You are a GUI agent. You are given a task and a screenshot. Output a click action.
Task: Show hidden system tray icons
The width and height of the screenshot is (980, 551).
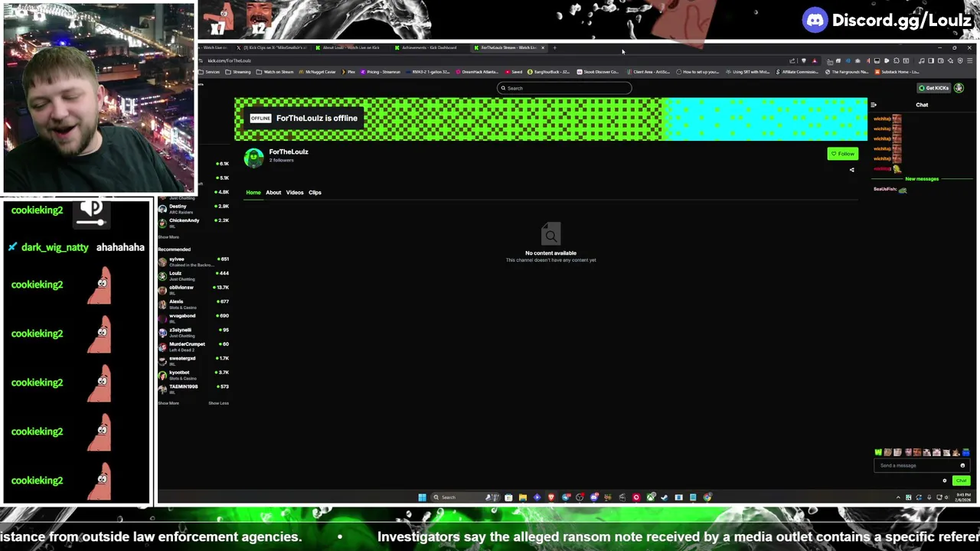(x=898, y=497)
